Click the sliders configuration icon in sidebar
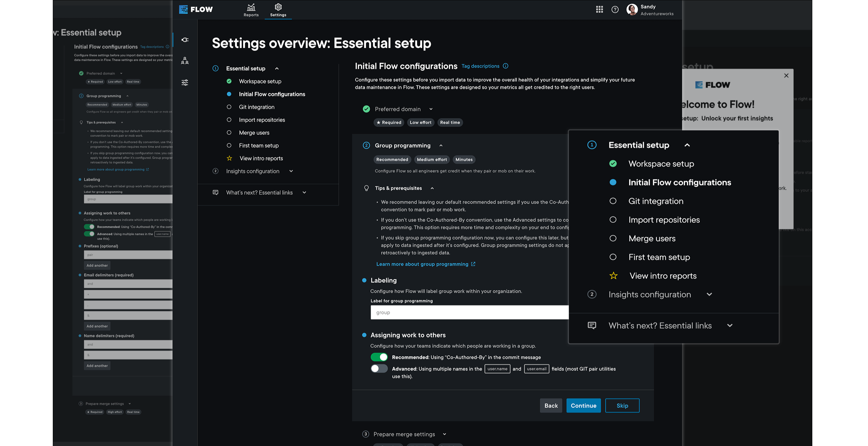Image resolution: width=868 pixels, height=446 pixels. [185, 82]
